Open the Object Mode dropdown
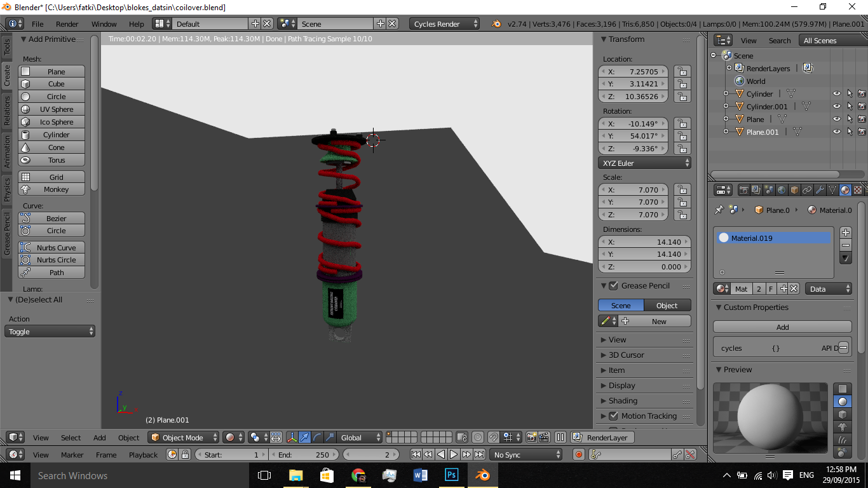The image size is (868, 488). (x=184, y=437)
